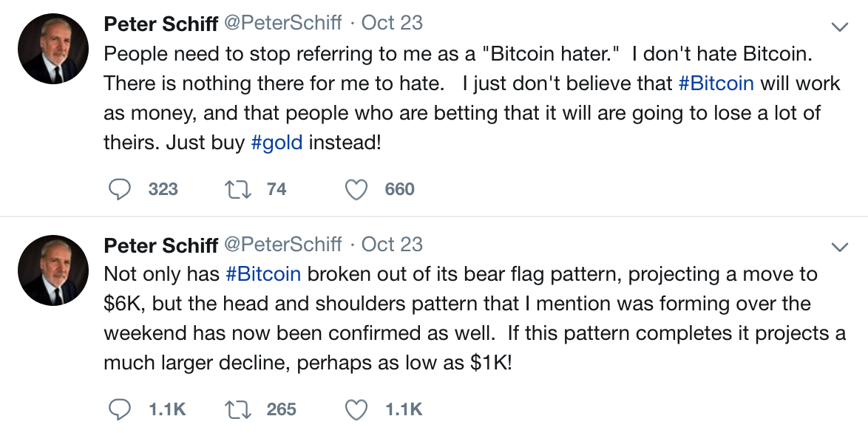The height and width of the screenshot is (433, 868).
Task: Click Peter Schiff name on second tweet
Action: click(160, 245)
